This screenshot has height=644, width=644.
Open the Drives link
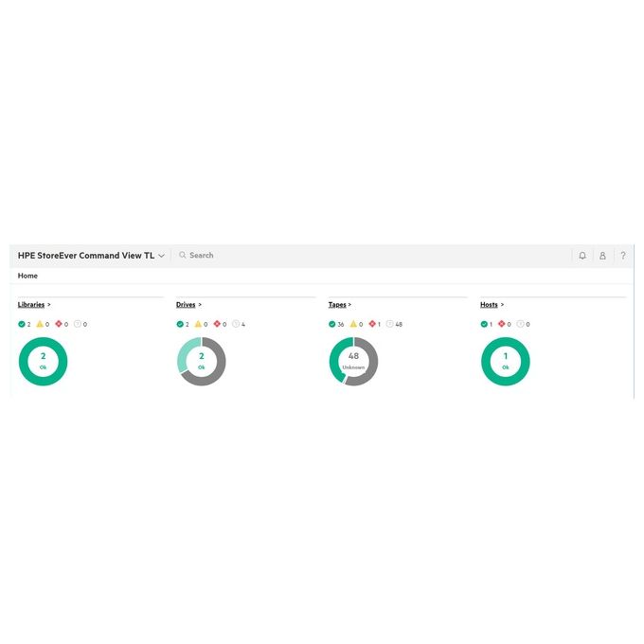(x=186, y=304)
